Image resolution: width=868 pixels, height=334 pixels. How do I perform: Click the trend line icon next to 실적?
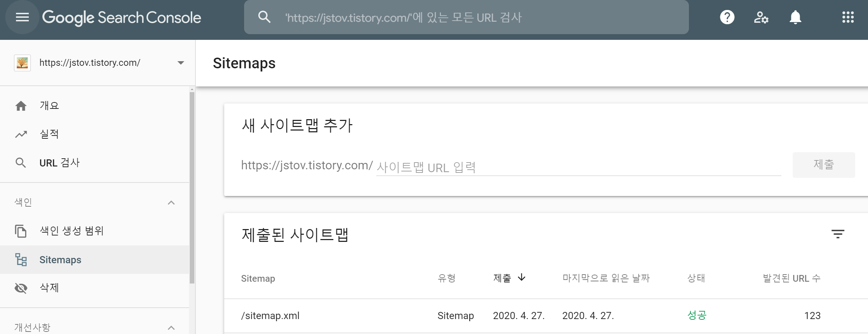point(21,134)
